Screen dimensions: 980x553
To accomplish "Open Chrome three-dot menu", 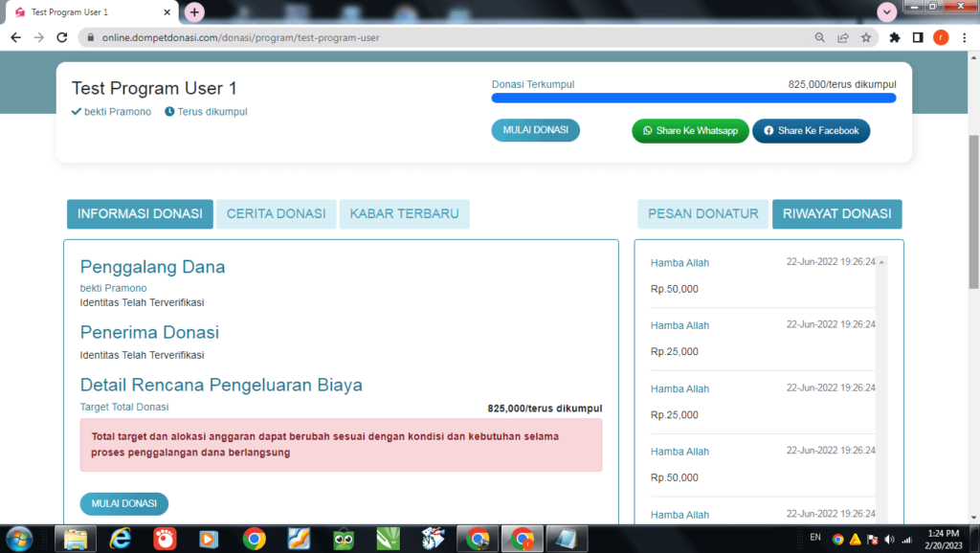I will coord(964,37).
